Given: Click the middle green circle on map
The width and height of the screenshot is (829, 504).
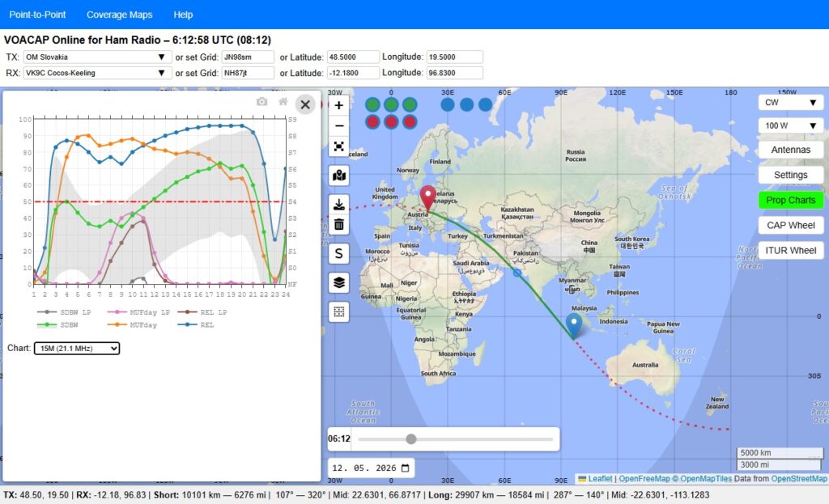Looking at the screenshot, I should tap(391, 104).
